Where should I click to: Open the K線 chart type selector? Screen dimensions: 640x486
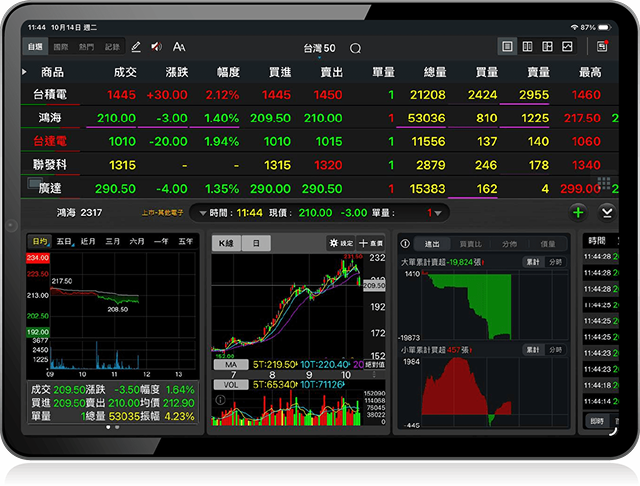(226, 243)
